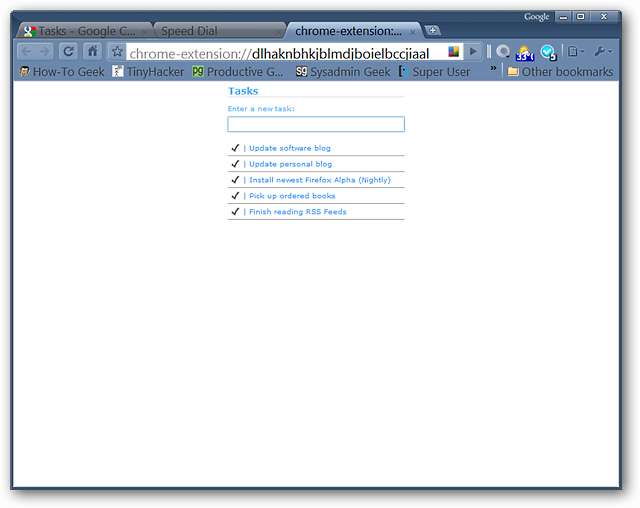Screen dimensions: 640x508
Task: Open the magnifier extension icon
Action: point(503,52)
